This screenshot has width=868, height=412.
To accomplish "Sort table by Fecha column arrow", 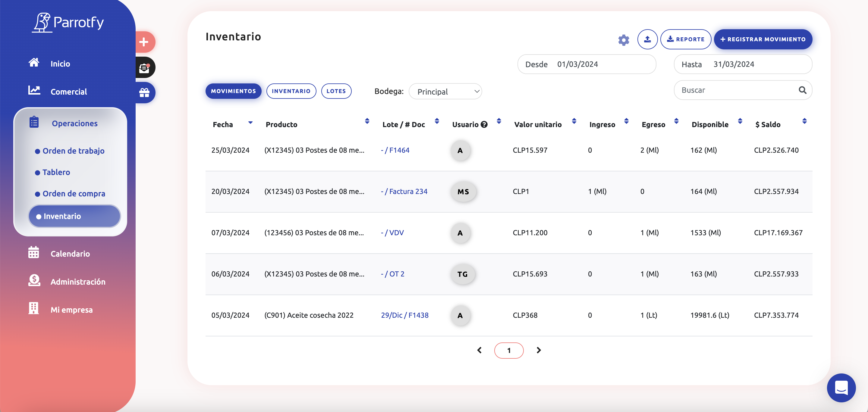I will pos(250,123).
